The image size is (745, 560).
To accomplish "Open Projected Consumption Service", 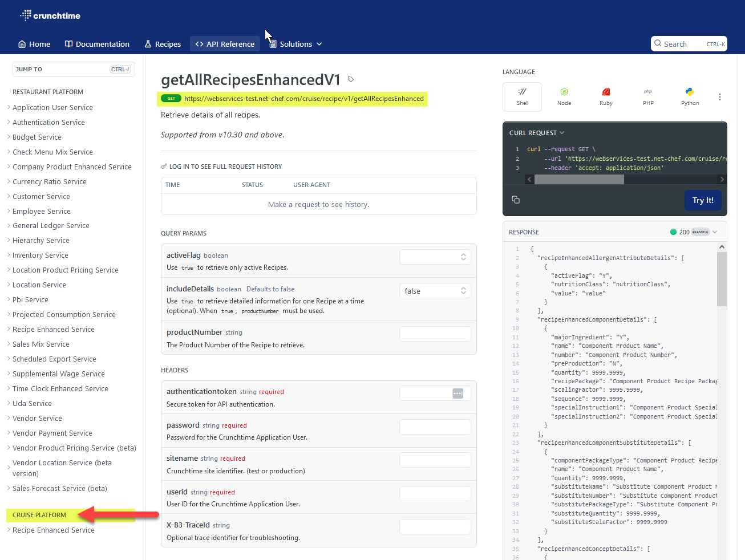I will 64,314.
